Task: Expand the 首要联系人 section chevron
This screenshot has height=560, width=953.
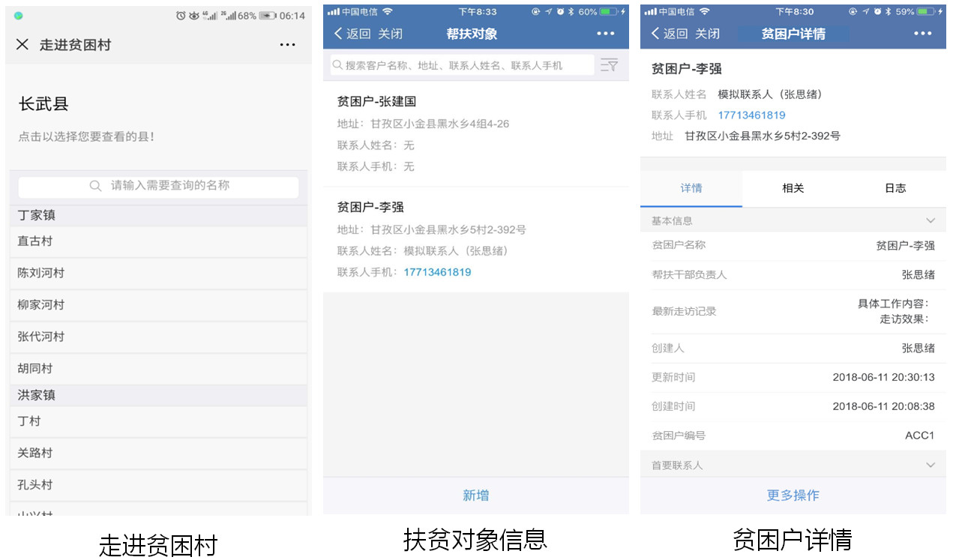Action: click(x=931, y=466)
